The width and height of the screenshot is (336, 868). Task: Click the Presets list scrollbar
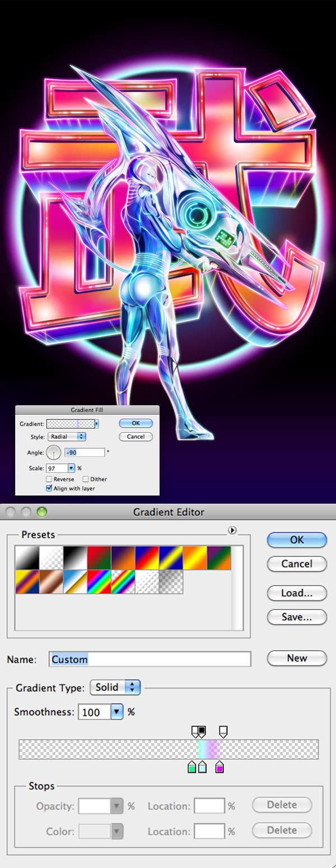[x=237, y=588]
